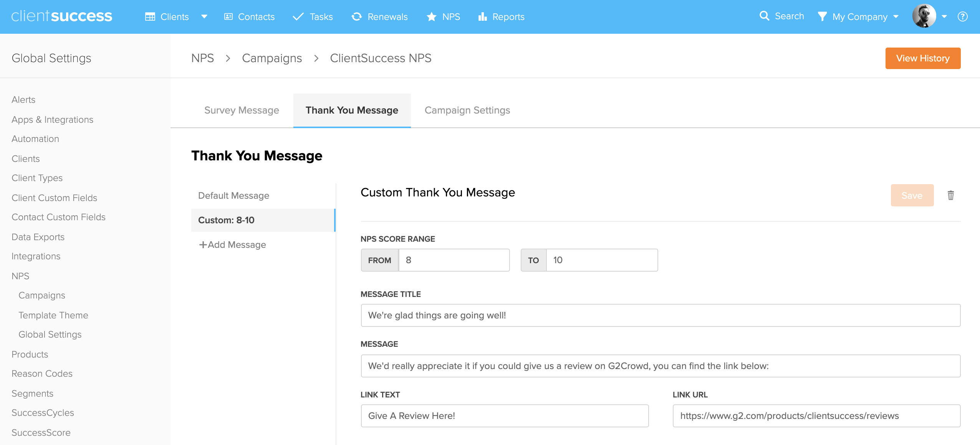The image size is (980, 445).
Task: Open Campaigns under NPS in sidebar
Action: tap(42, 295)
